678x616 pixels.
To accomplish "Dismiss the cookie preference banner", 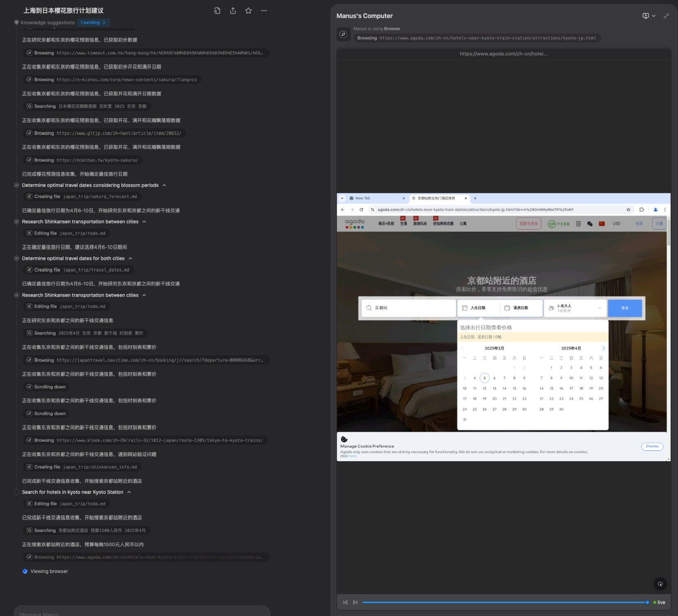I will click(x=652, y=446).
